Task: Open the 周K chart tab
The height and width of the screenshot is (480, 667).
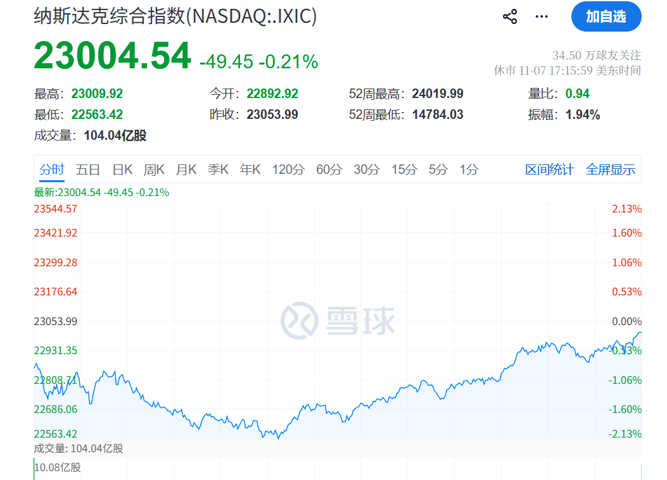Action: (x=154, y=169)
